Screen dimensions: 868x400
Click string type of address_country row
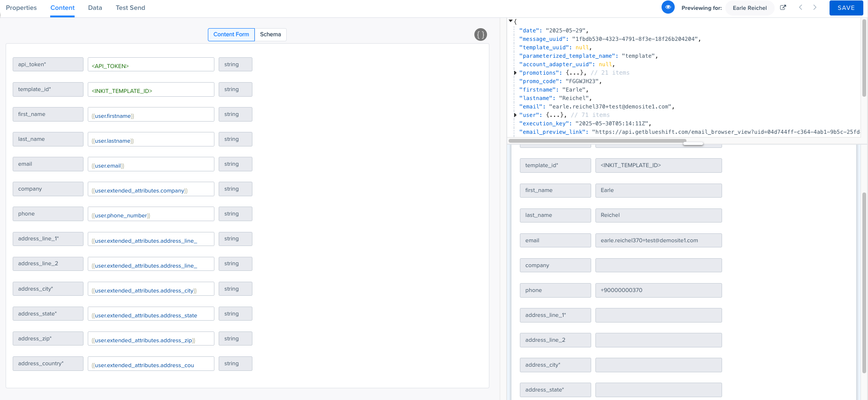[x=236, y=363]
